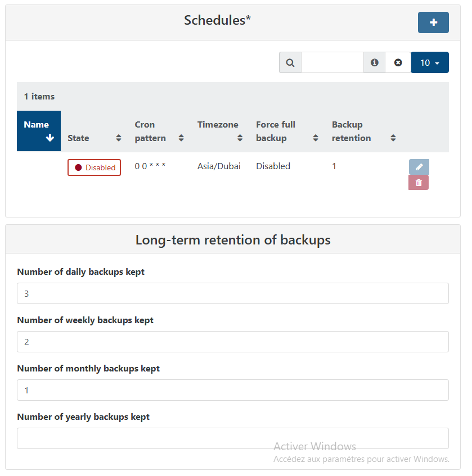Open the 10 items per page dropdown

click(x=430, y=62)
